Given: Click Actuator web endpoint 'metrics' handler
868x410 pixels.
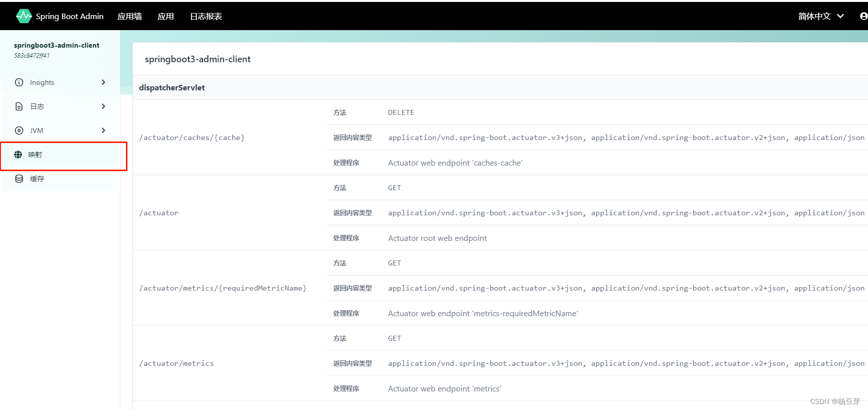Looking at the screenshot, I should tap(445, 388).
